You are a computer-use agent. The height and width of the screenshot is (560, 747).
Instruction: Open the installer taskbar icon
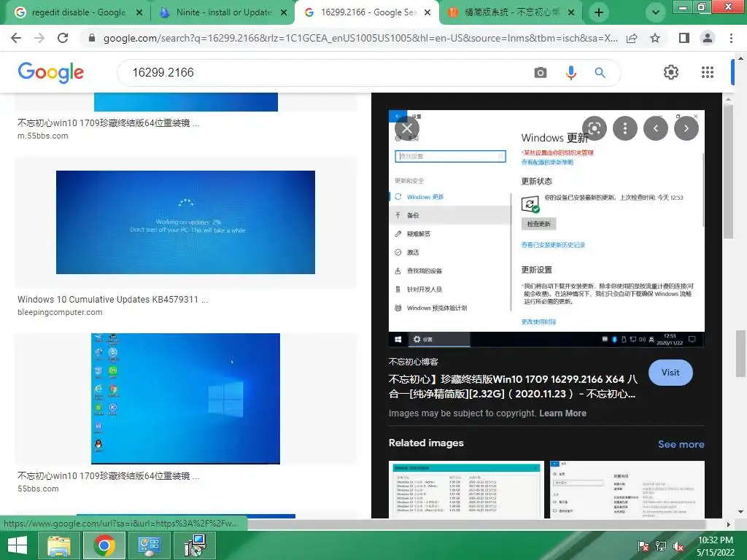tap(194, 545)
